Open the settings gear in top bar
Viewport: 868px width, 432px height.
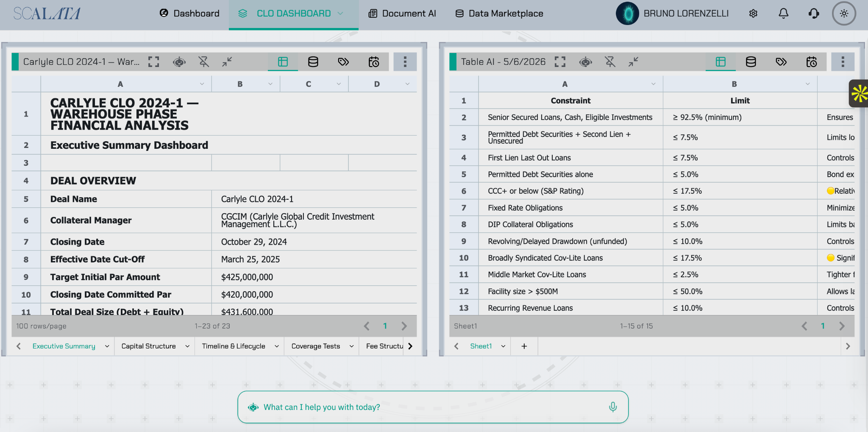click(x=753, y=14)
